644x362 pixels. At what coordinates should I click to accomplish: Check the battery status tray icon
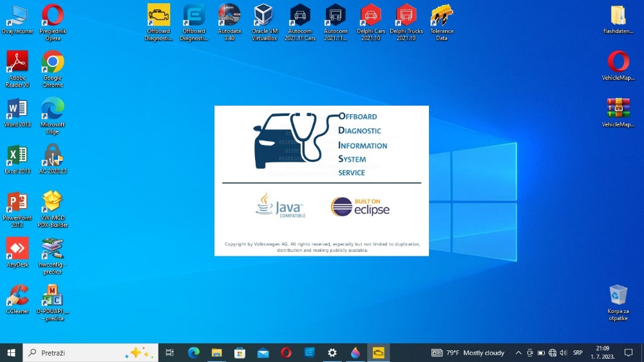click(542, 352)
